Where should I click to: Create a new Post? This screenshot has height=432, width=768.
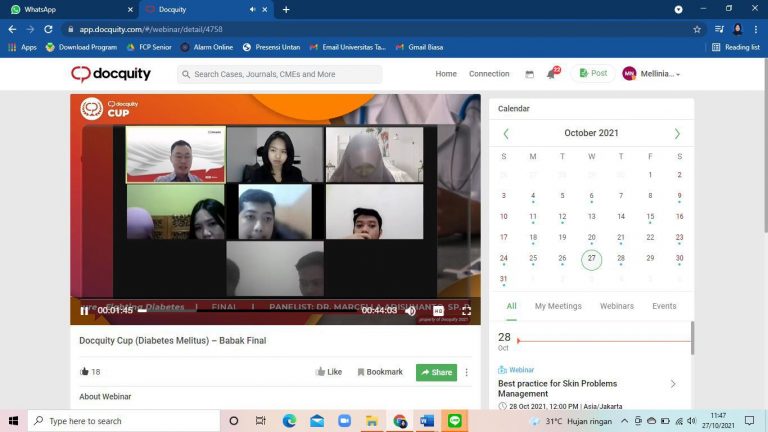tap(593, 73)
